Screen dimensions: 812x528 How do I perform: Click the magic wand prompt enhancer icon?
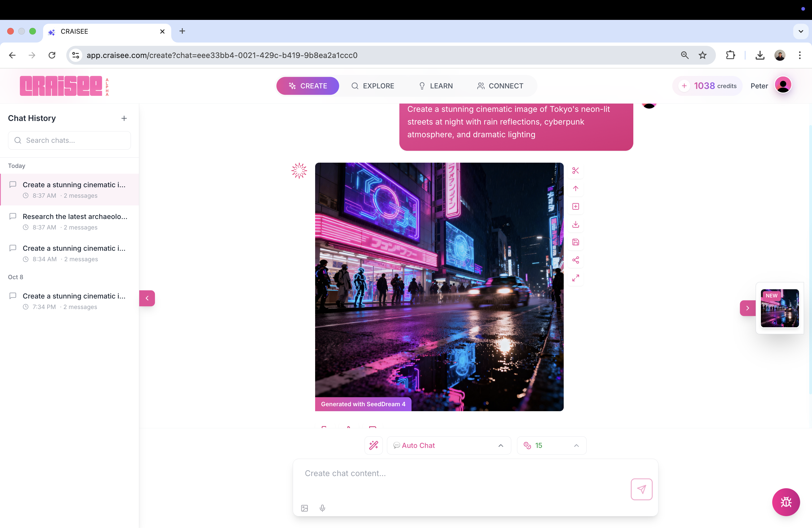click(x=374, y=445)
